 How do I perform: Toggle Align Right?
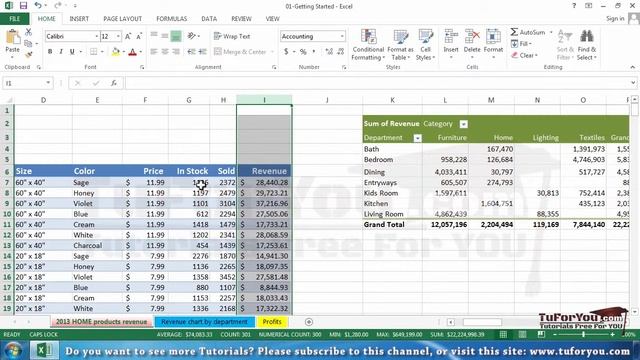[x=176, y=52]
